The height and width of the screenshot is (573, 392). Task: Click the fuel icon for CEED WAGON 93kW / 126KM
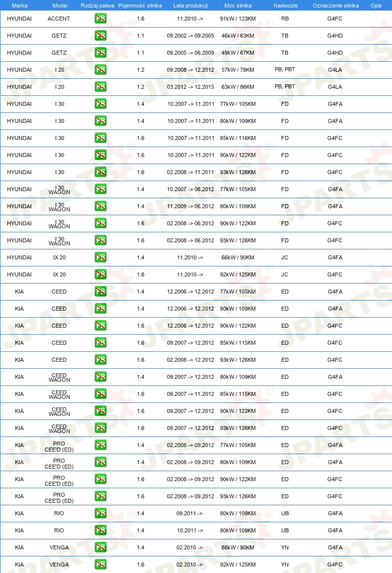tap(100, 427)
